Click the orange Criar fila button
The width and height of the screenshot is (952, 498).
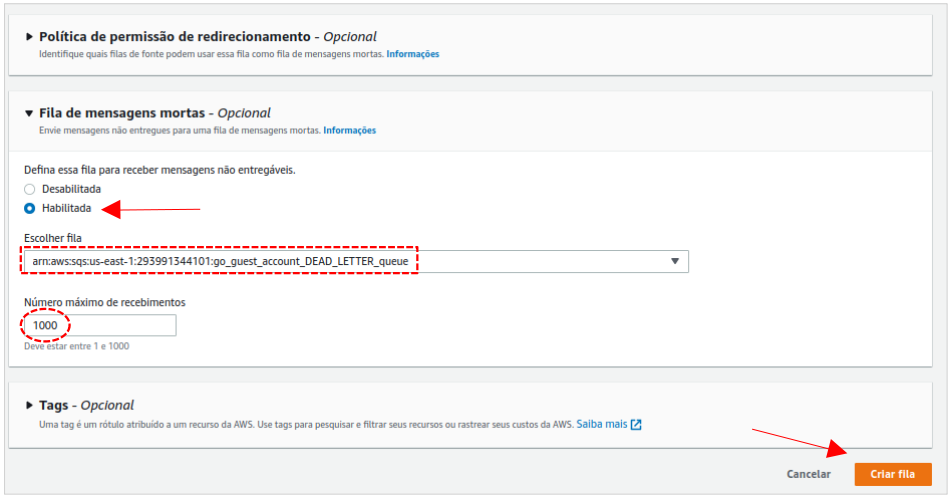893,474
